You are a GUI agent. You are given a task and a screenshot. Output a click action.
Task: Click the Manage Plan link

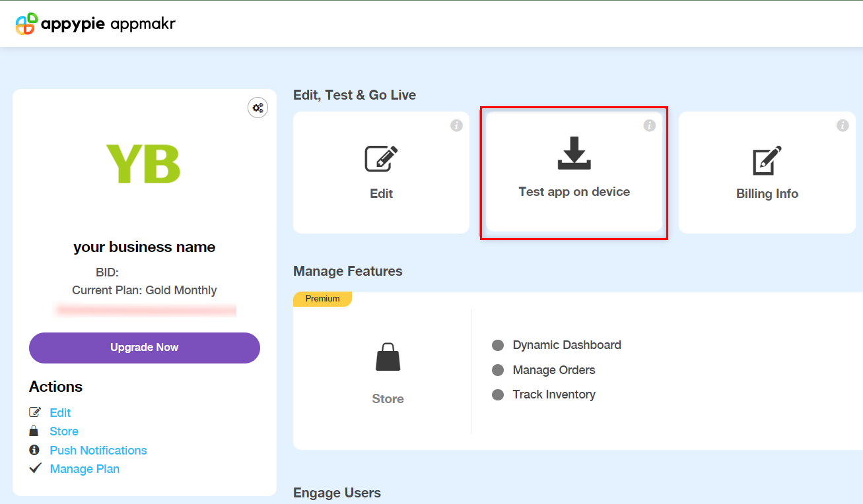pos(85,468)
